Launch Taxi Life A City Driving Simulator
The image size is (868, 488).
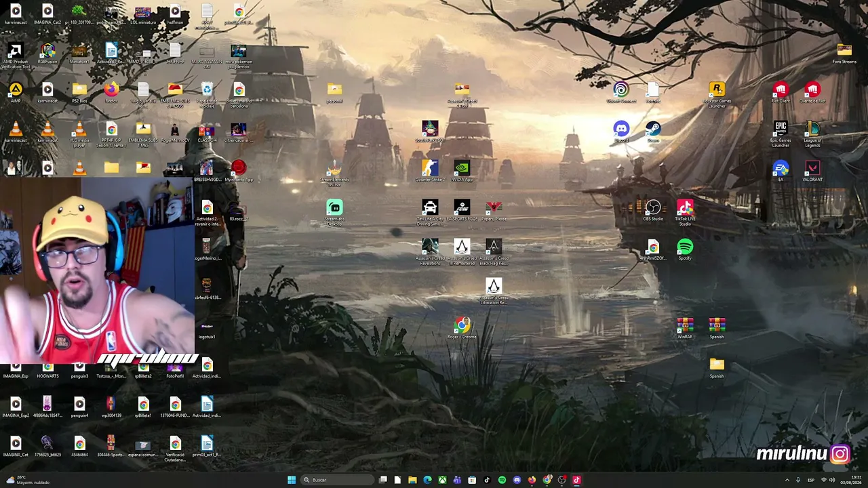[430, 213]
